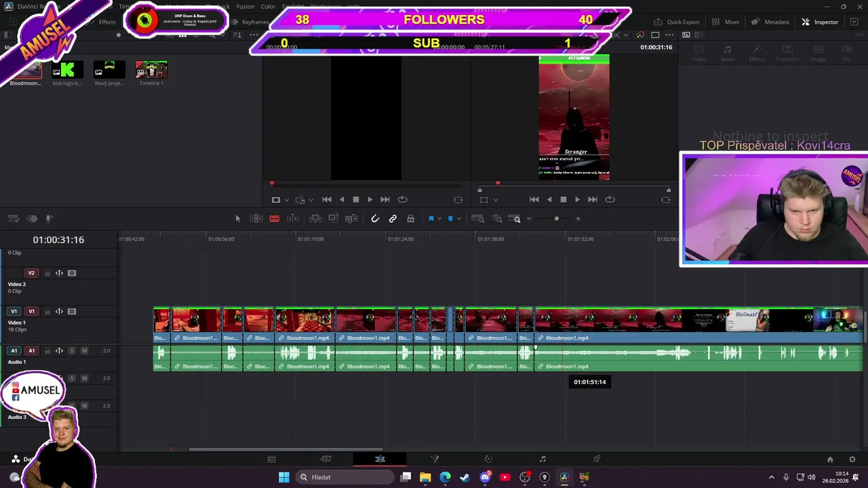Open the Color menu
This screenshot has width=868, height=488.
click(268, 7)
